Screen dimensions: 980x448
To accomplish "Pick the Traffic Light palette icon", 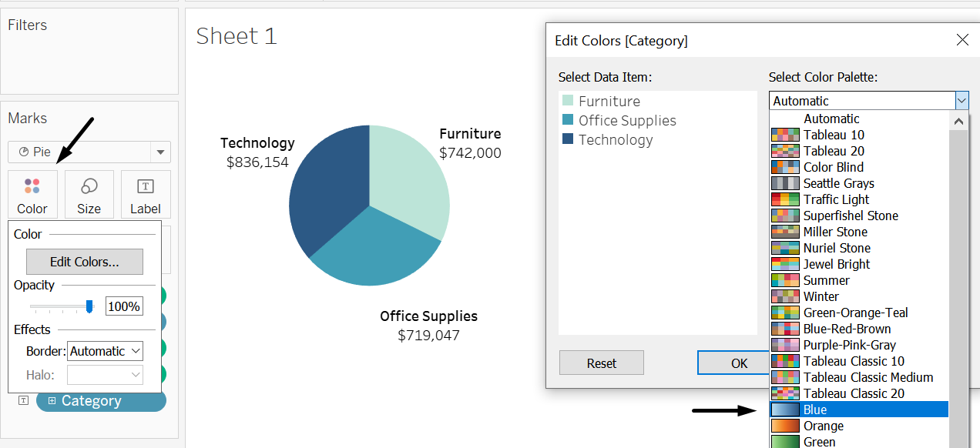I will [785, 199].
